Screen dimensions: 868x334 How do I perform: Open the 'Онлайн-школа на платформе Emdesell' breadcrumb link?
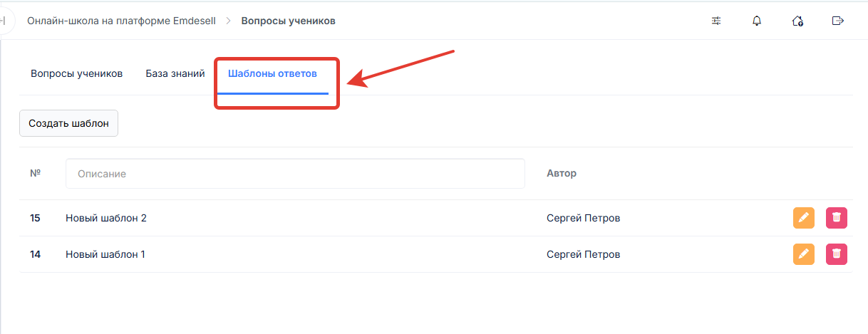click(121, 21)
